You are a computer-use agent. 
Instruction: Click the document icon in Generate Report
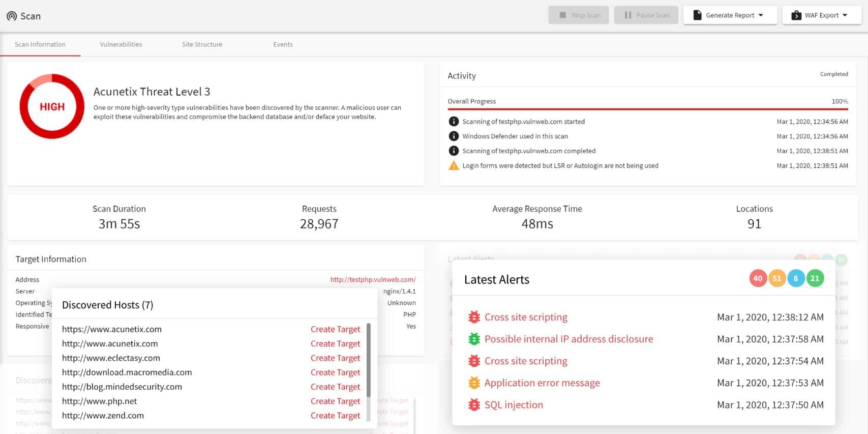coord(697,15)
